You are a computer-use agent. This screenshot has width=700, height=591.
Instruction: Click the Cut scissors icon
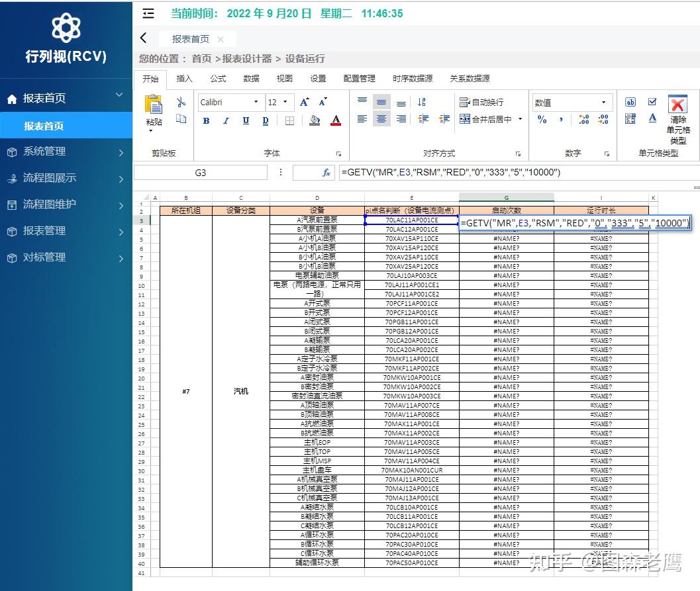181,102
